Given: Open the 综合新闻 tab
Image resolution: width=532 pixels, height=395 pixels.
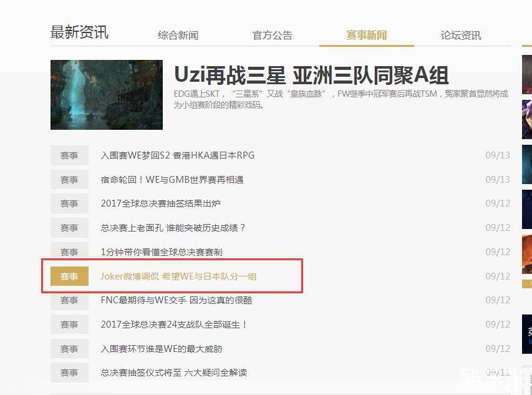Looking at the screenshot, I should tap(178, 36).
